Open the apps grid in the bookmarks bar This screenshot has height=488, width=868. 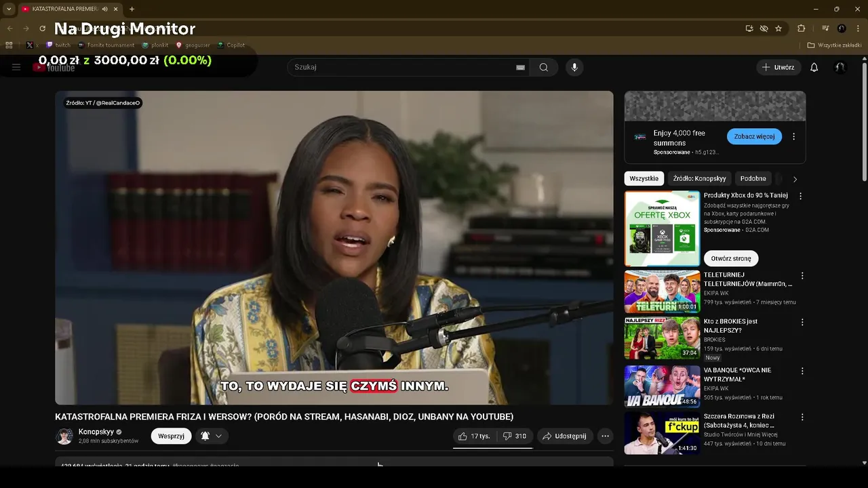(9, 45)
